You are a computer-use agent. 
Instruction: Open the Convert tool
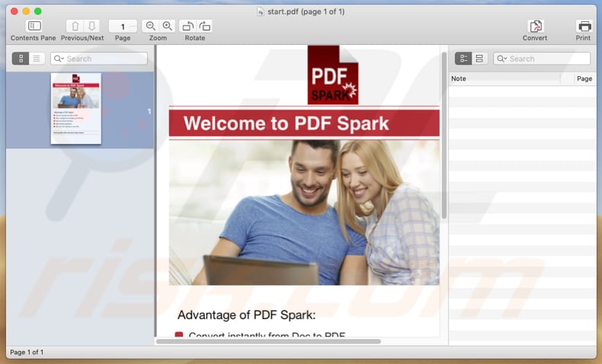[535, 26]
